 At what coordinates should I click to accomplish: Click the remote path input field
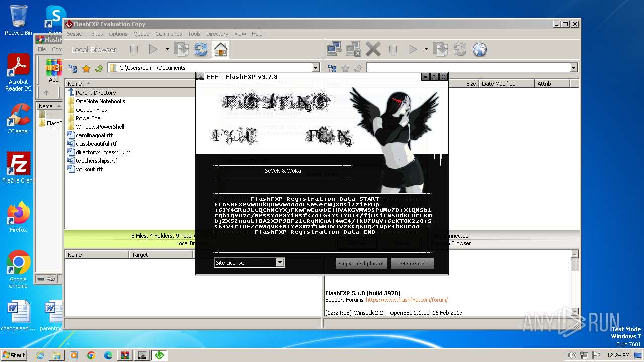(468, 68)
